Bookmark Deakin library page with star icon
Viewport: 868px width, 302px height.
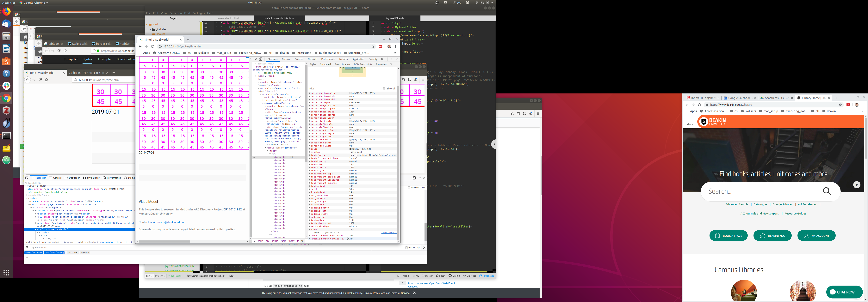click(x=840, y=105)
